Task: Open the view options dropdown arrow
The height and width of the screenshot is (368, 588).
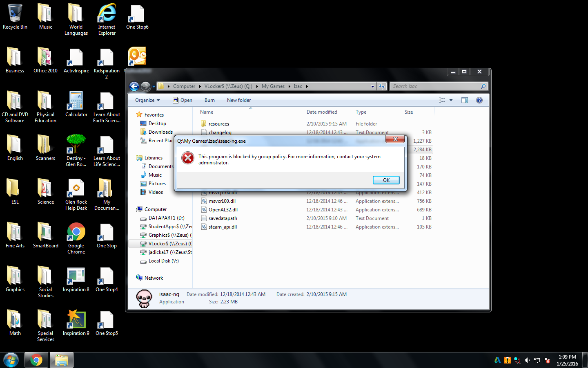Action: pos(451,100)
